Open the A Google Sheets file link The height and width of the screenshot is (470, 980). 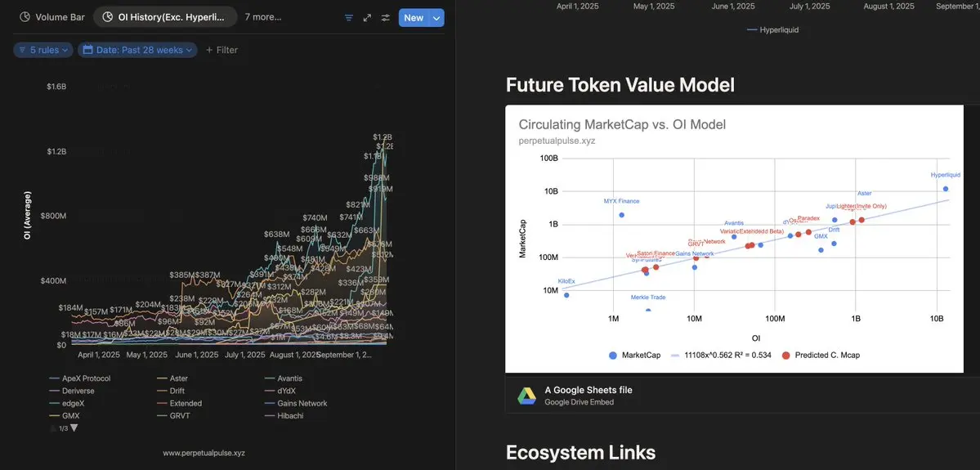pos(588,390)
